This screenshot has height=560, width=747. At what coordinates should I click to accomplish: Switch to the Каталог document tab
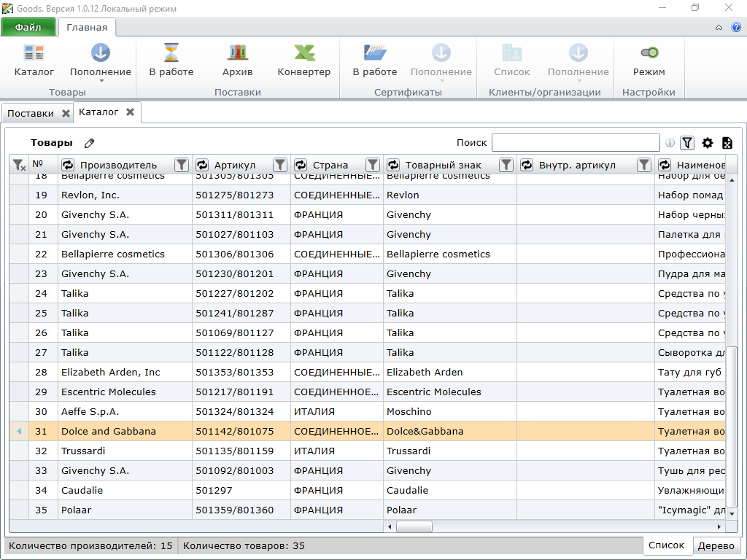98,112
